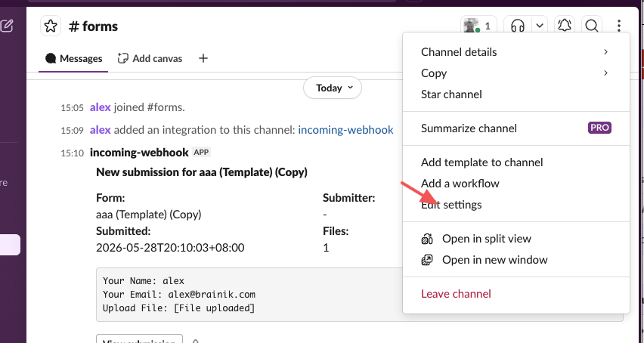View channel members avatar button
The height and width of the screenshot is (343, 644).
[478, 26]
